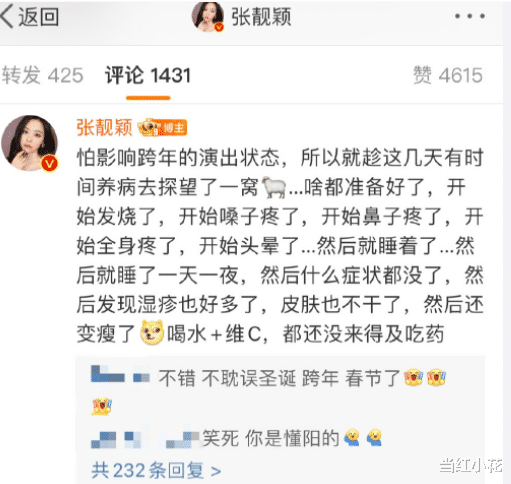Tap the sheep emoji in the comment
The width and height of the screenshot is (511, 484).
coord(274,187)
